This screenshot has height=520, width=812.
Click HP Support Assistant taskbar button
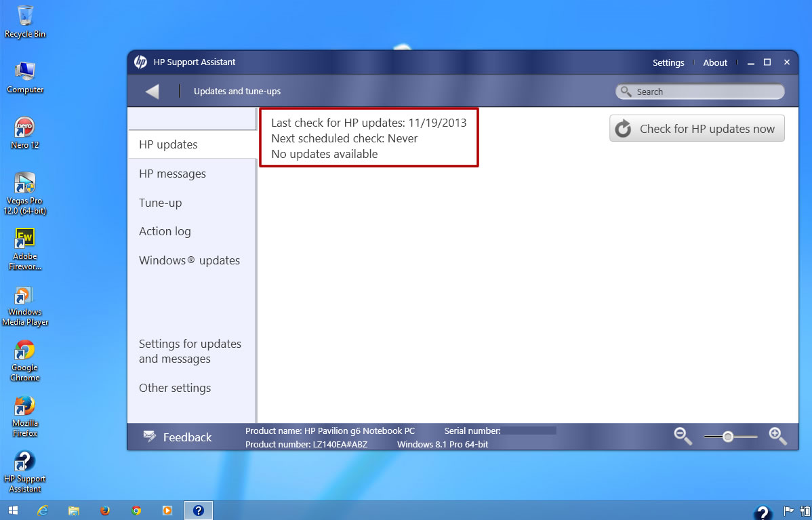198,510
